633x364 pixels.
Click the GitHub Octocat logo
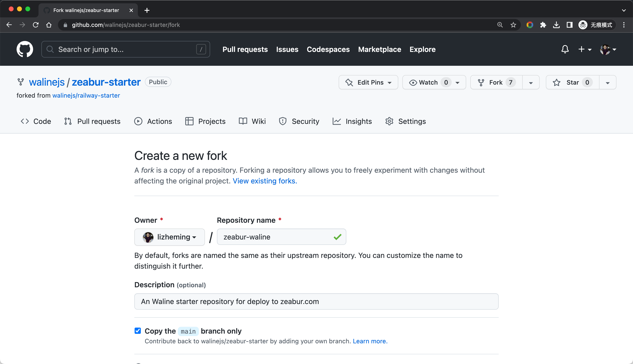[x=24, y=49]
